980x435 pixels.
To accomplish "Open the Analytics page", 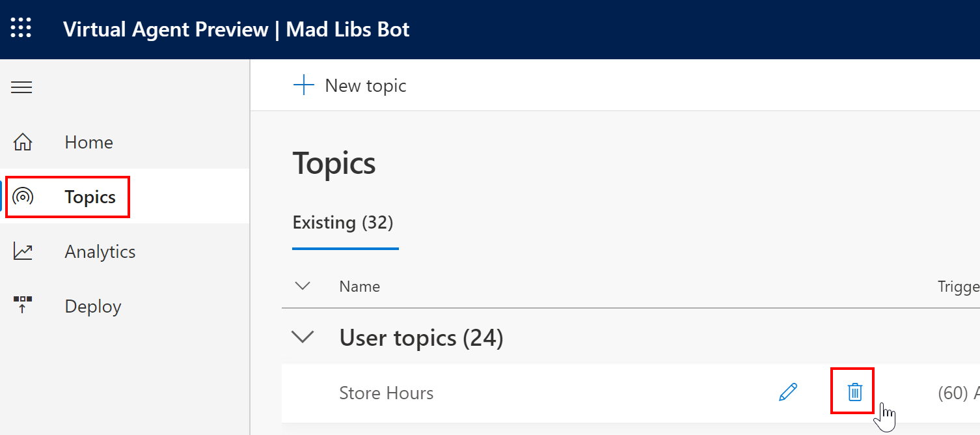I will pyautogui.click(x=100, y=251).
